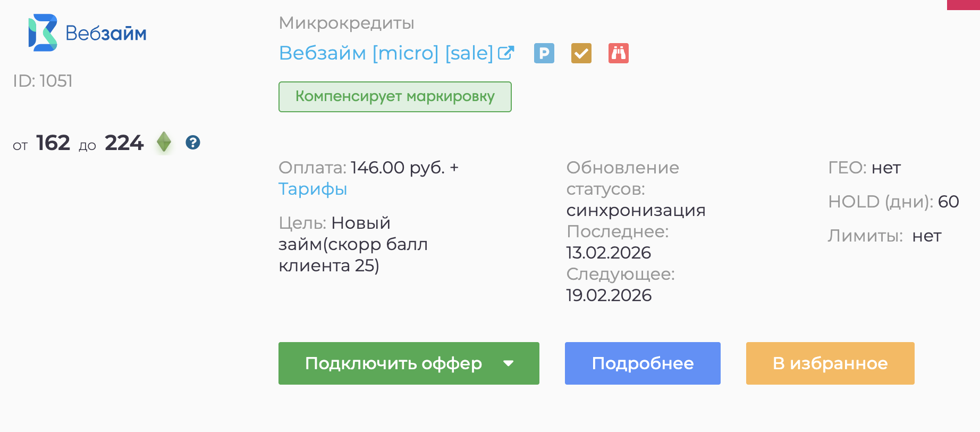Click the green diamond rating icon
Screen dimensions: 980x432
click(164, 143)
